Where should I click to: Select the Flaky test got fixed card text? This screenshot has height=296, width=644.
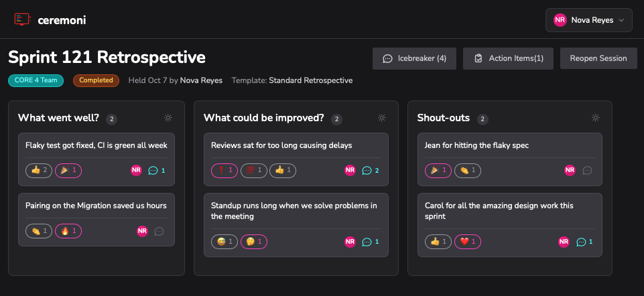(96, 145)
